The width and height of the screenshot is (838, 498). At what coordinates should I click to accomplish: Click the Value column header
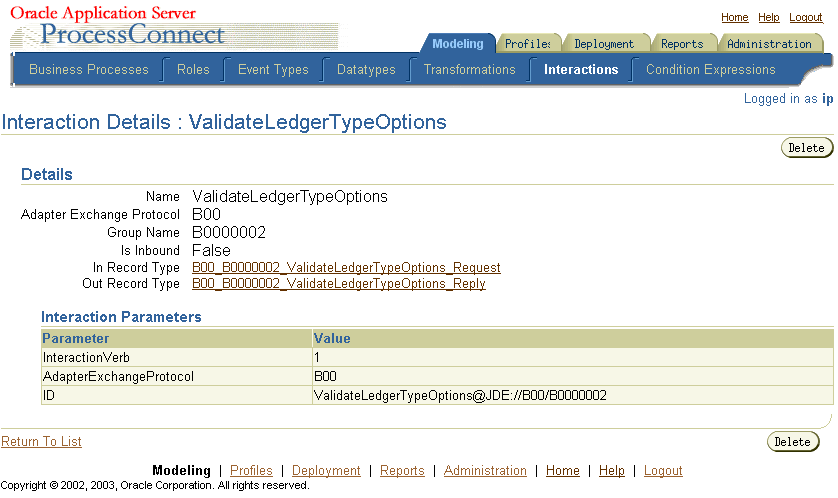click(x=572, y=339)
